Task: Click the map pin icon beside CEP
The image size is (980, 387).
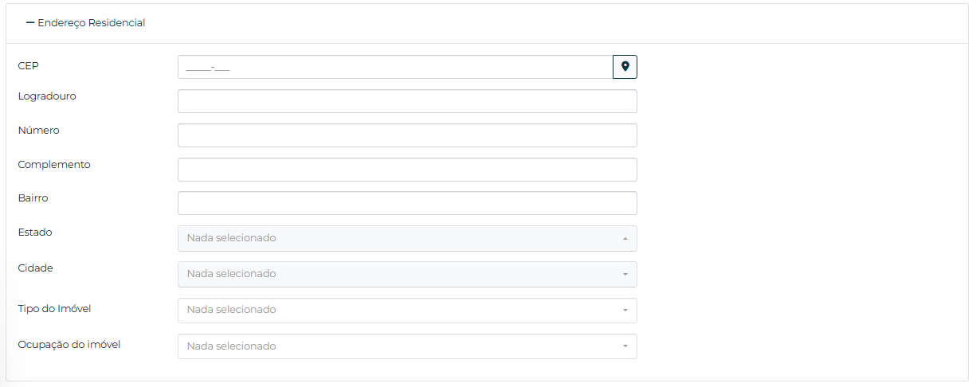Action: point(625,67)
